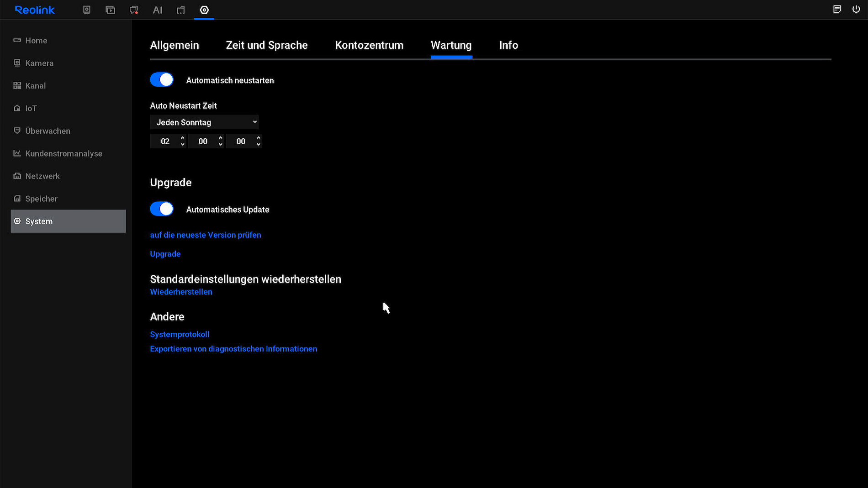Click the Speicher icon in sidebar
This screenshot has width=868, height=488.
point(17,199)
